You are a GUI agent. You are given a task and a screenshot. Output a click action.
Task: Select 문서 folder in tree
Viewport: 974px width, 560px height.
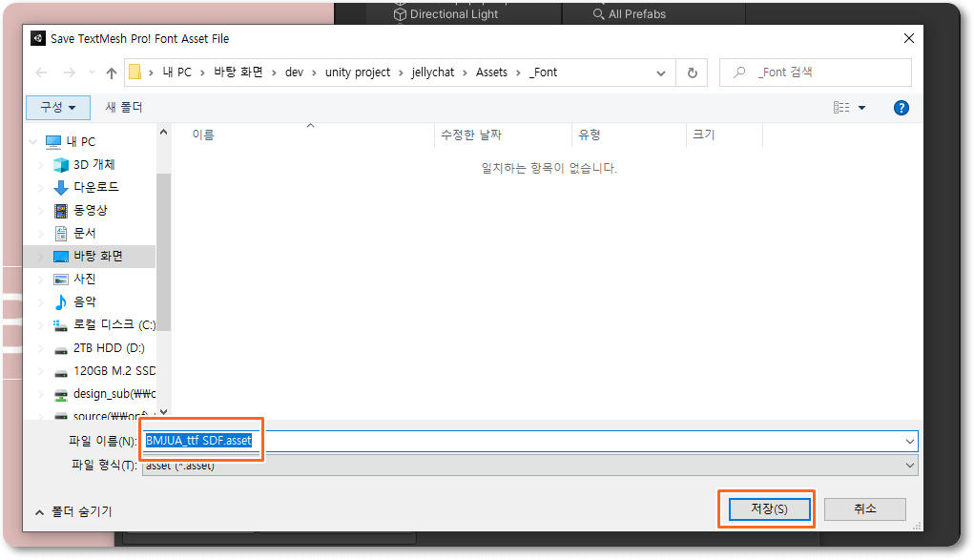point(85,233)
